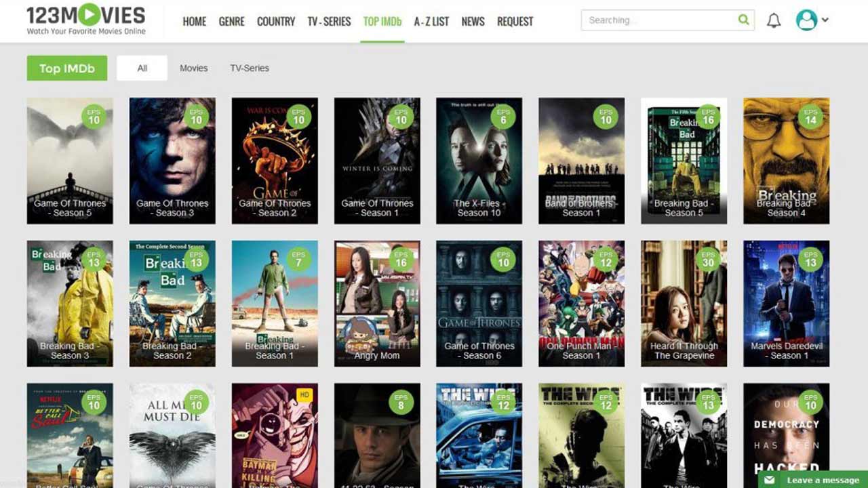Open Marvels Daredevil Season 1 poster
The height and width of the screenshot is (488, 868).
tap(786, 304)
